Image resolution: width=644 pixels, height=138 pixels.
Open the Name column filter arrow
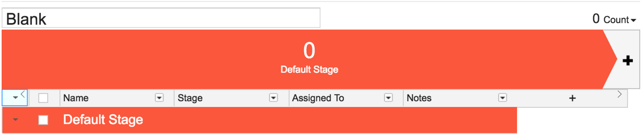point(159,97)
